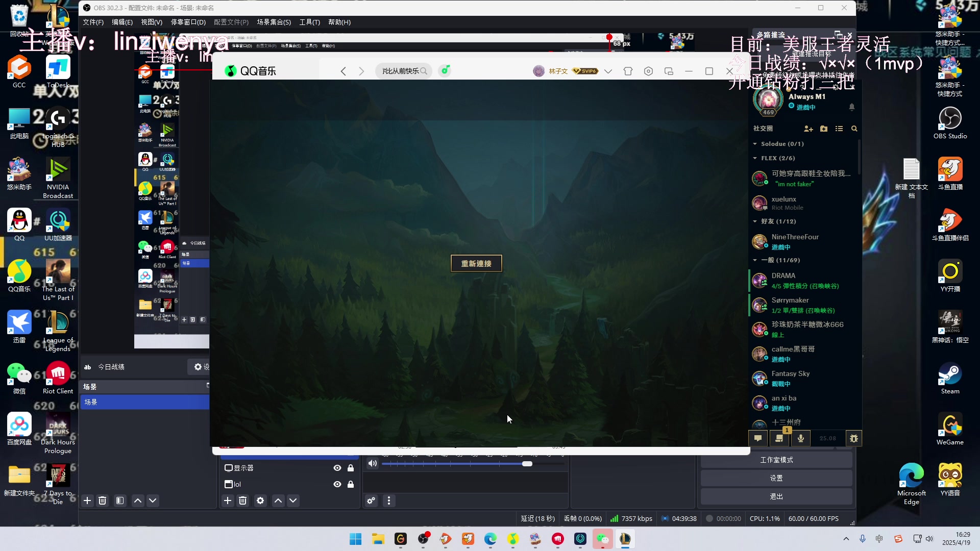Add a new source in OBS
Viewport: 980px width, 551px height.
pyautogui.click(x=228, y=501)
